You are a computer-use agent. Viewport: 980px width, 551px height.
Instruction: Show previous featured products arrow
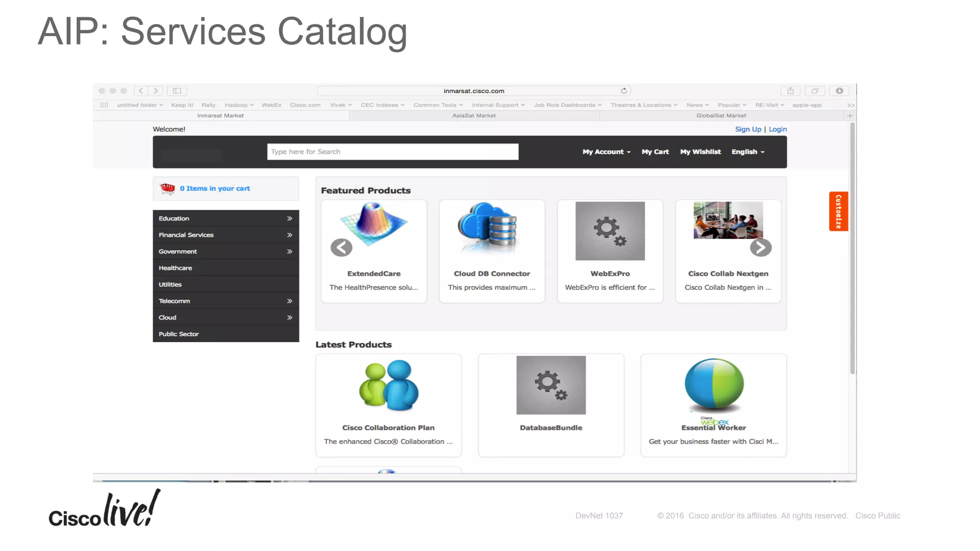tap(341, 248)
